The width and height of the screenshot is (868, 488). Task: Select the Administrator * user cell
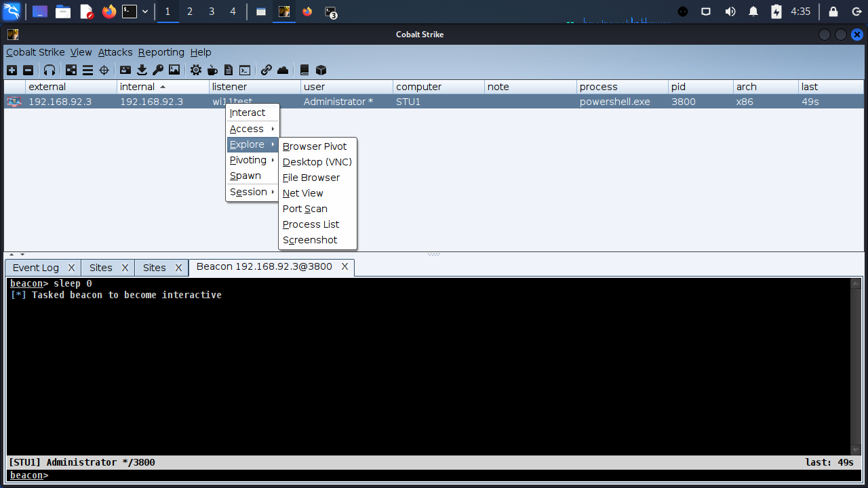point(347,102)
